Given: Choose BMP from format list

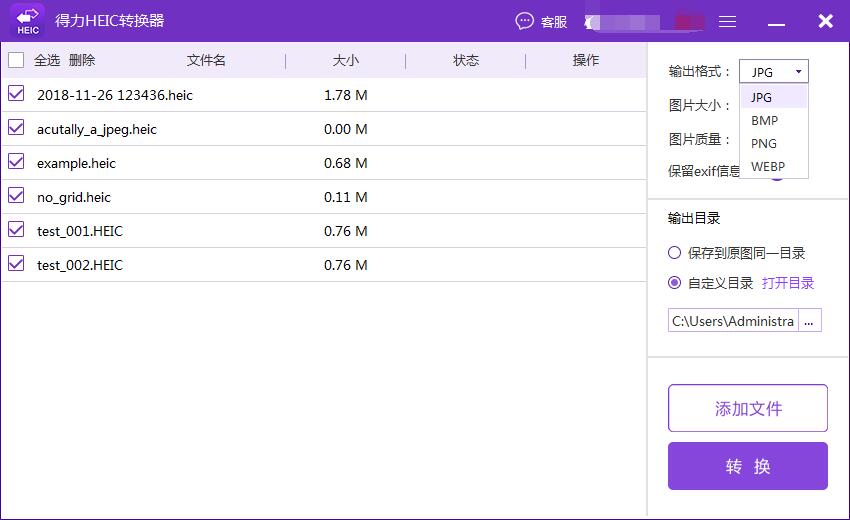Looking at the screenshot, I should tap(764, 120).
